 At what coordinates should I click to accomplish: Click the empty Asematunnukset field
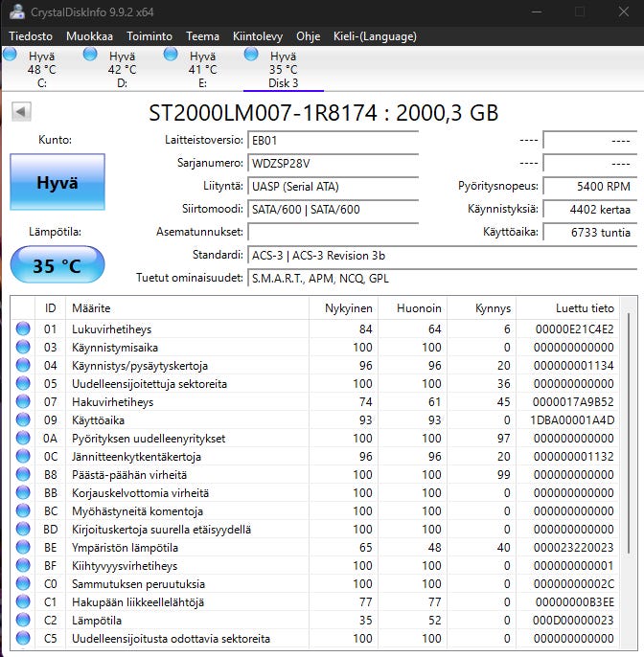click(333, 232)
